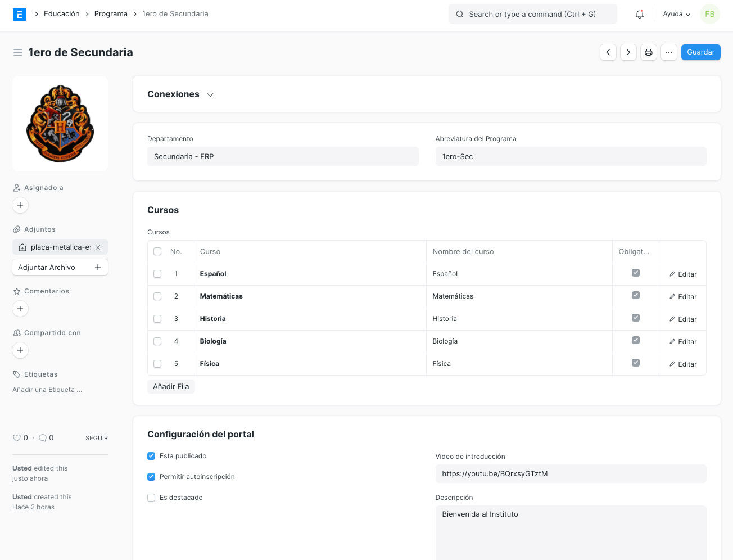Share document with plus button under Compartido con
The image size is (733, 560).
click(x=20, y=350)
